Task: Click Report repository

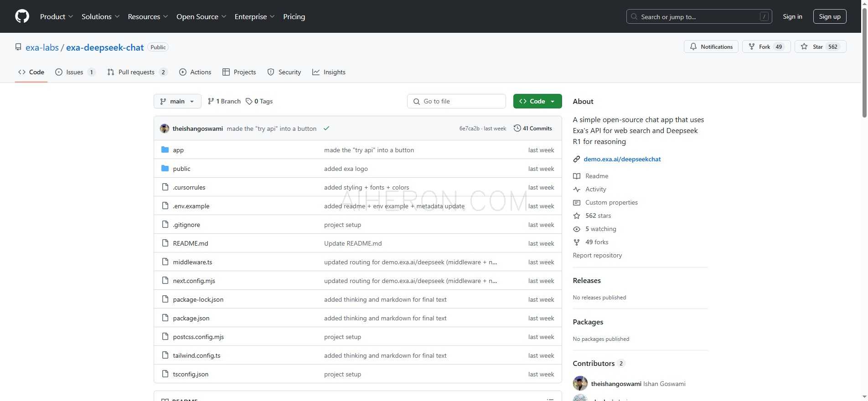Action: (597, 255)
